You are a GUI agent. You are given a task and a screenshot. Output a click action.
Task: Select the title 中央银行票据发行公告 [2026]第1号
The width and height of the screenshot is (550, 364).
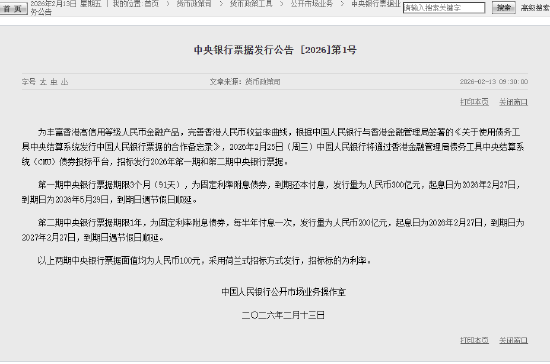click(x=275, y=50)
